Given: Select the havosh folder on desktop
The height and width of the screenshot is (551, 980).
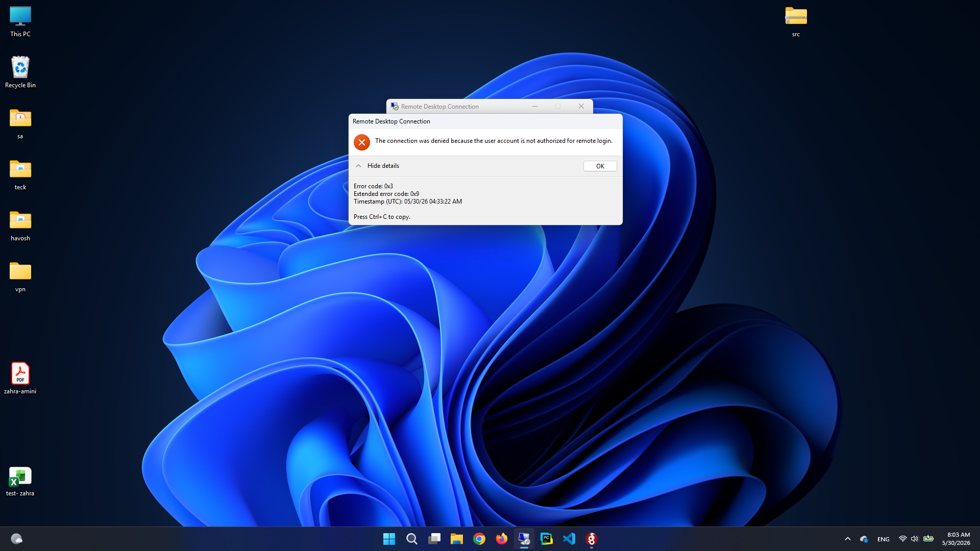Looking at the screenshot, I should 20,226.
